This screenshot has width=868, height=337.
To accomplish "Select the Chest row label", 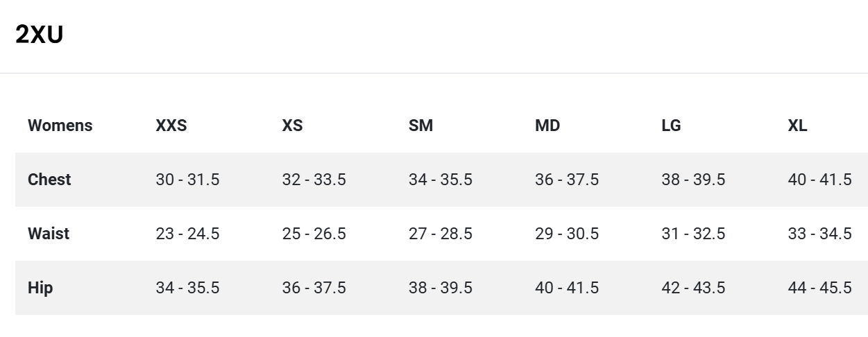I will [49, 180].
